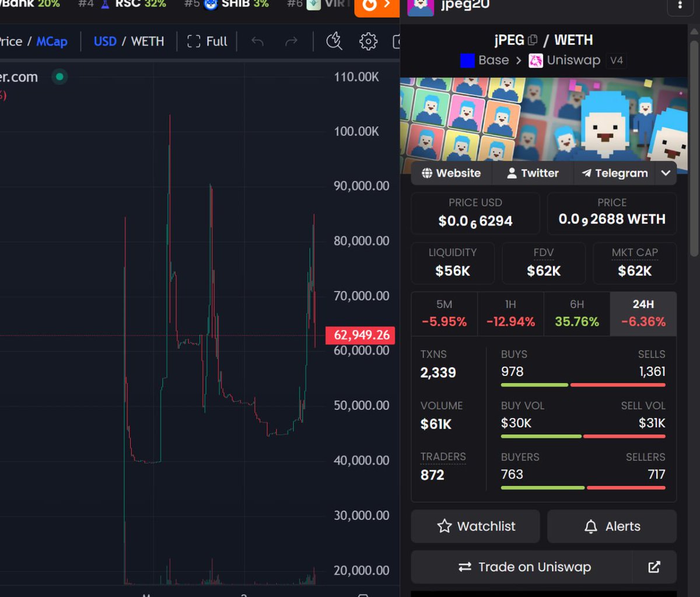
Task: Open the quick search lightning magnifier
Action: click(334, 41)
